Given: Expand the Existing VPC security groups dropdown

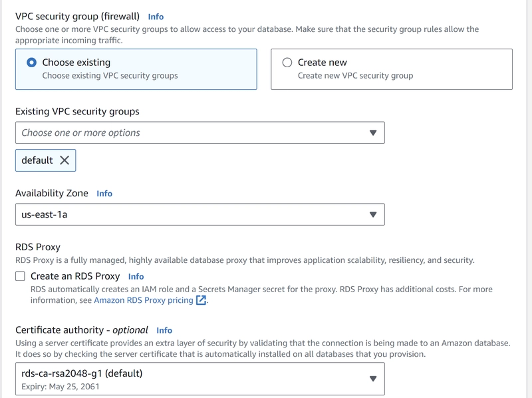Looking at the screenshot, I should coord(200,133).
